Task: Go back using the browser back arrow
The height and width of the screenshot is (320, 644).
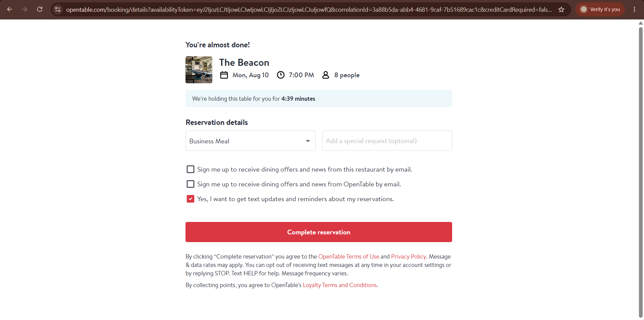Action: [10, 9]
